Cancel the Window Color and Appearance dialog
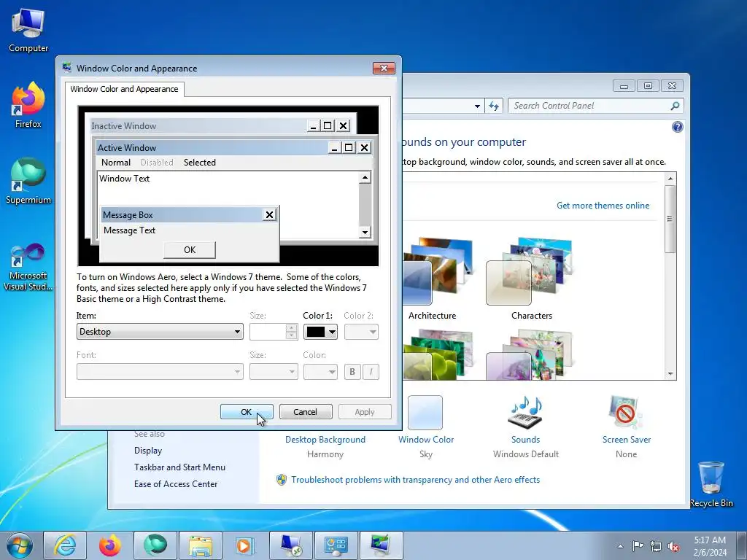The width and height of the screenshot is (747, 560). pos(306,412)
